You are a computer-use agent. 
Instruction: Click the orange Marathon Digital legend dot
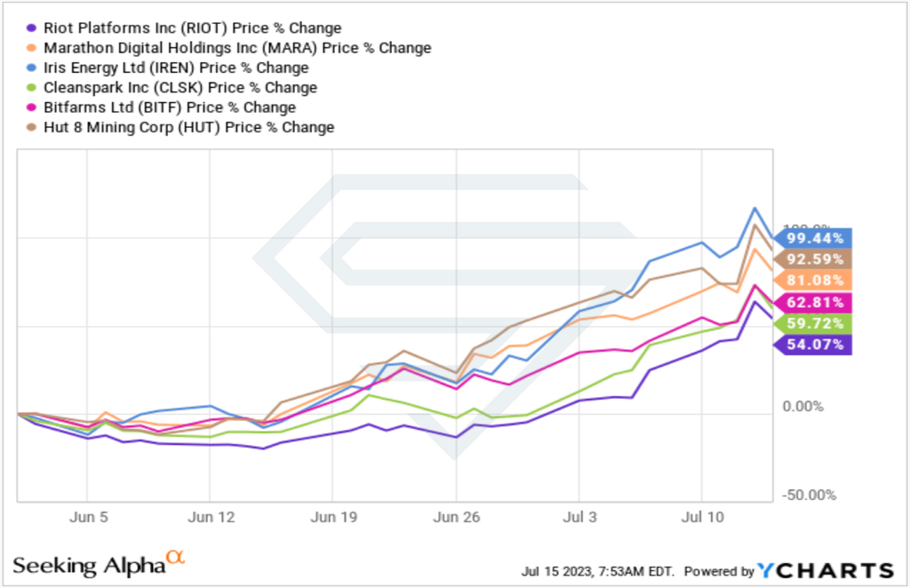point(32,48)
